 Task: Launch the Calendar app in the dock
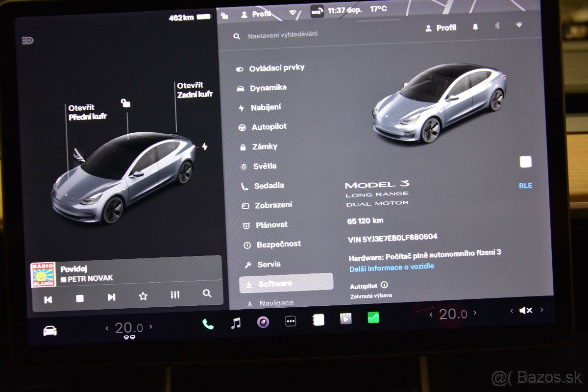pos(318,320)
